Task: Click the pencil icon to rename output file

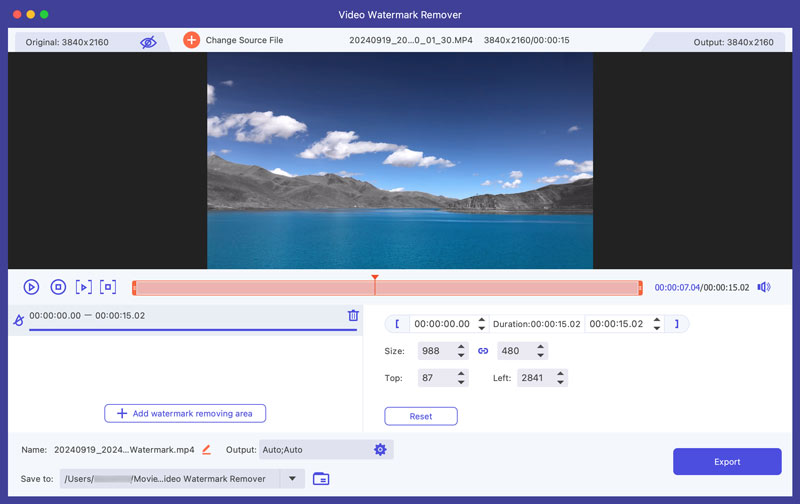Action: 206,450
